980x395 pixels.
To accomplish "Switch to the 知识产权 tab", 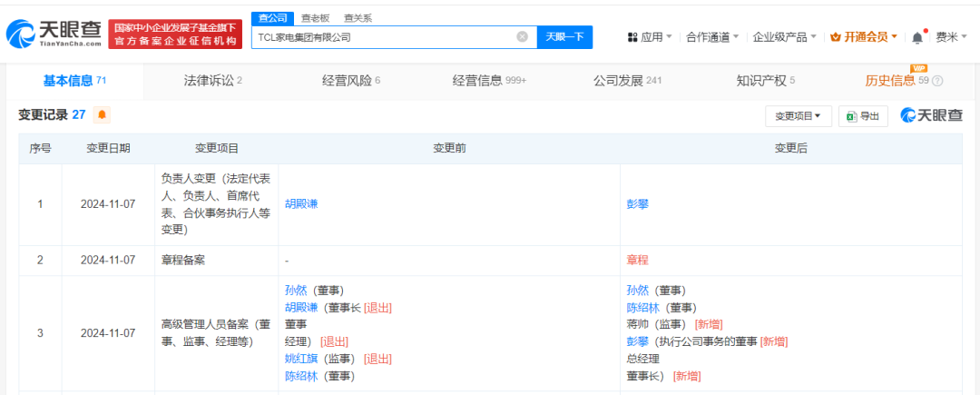I will click(766, 81).
